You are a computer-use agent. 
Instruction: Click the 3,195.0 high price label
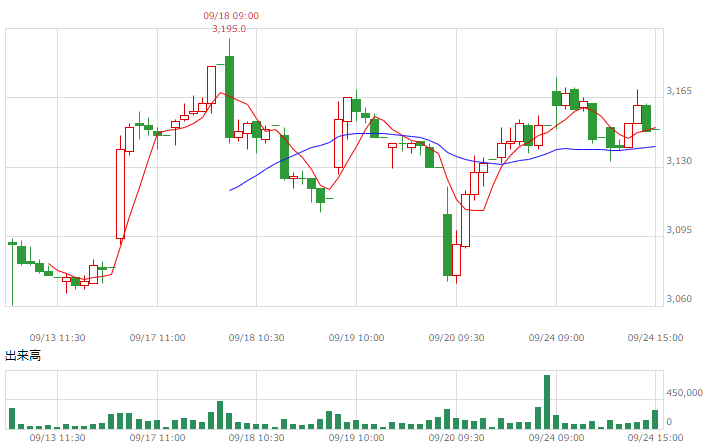coord(229,29)
